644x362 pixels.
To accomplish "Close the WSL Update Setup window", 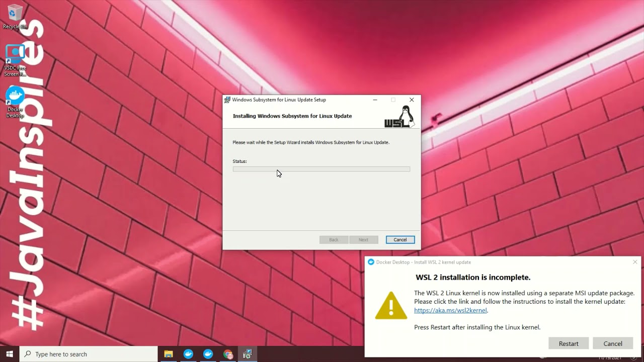I will [412, 100].
